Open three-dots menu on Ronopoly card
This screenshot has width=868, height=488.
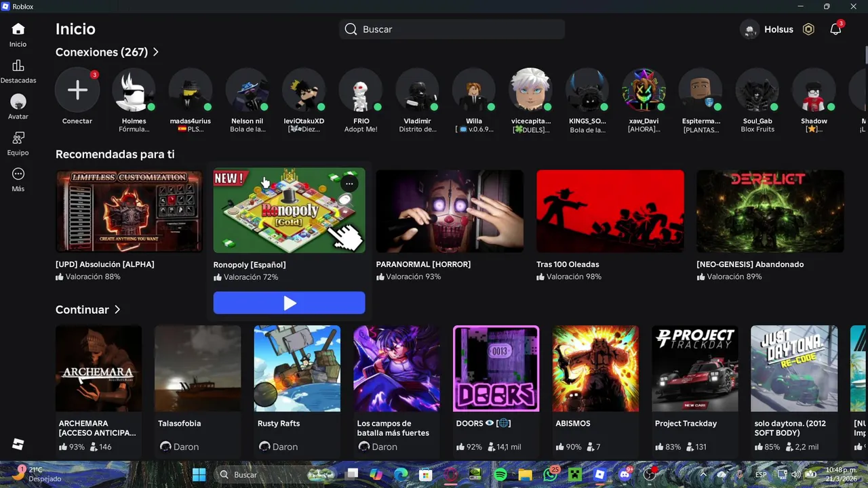349,184
